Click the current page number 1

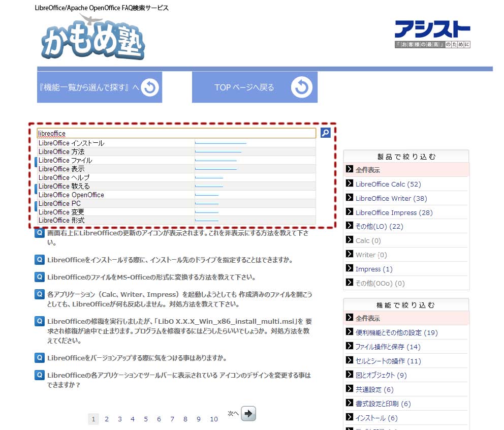coord(93,419)
